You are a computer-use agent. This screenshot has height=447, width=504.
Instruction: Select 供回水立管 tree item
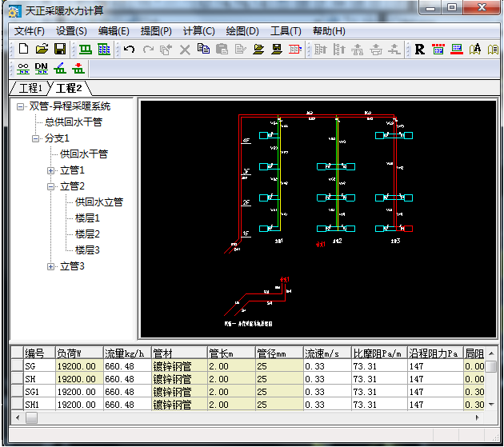(98, 202)
